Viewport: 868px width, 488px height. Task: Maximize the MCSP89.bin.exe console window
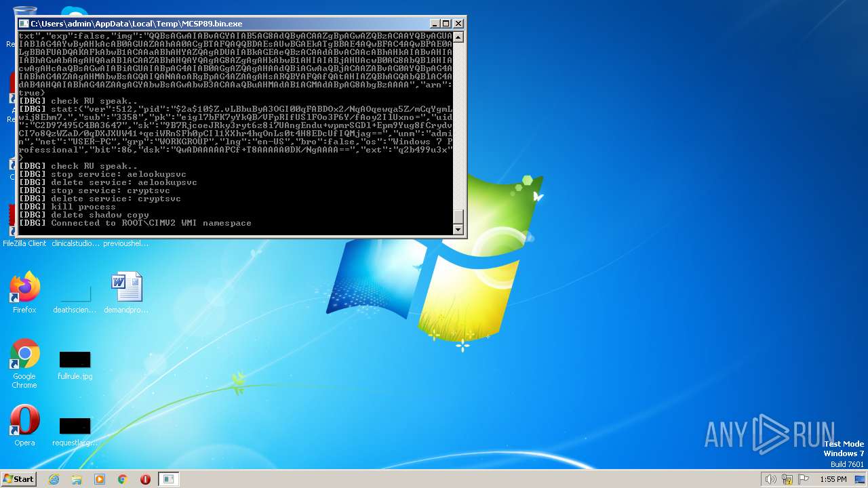pos(446,24)
